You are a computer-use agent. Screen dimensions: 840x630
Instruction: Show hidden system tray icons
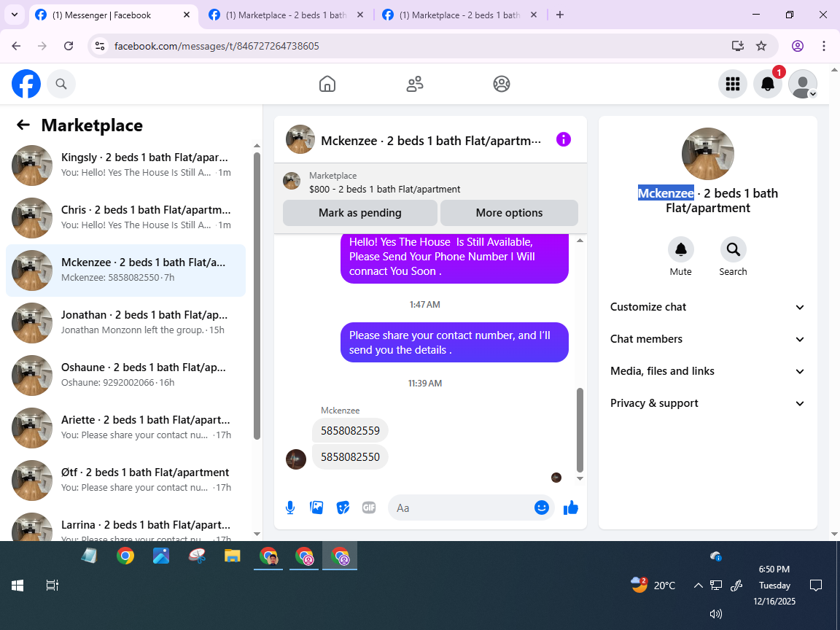tap(698, 586)
